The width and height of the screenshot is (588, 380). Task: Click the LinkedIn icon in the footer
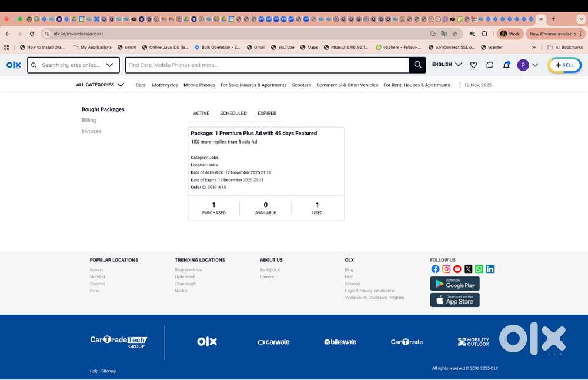click(490, 269)
